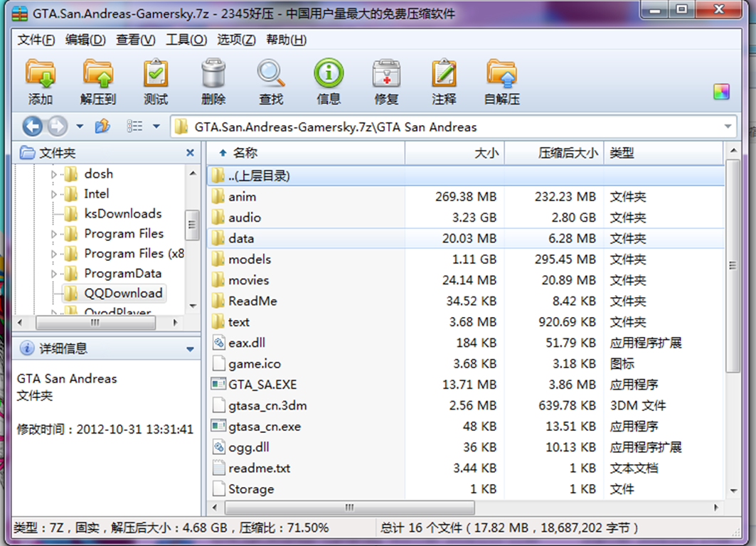
Task: Select the game.ico file
Action: click(467, 364)
